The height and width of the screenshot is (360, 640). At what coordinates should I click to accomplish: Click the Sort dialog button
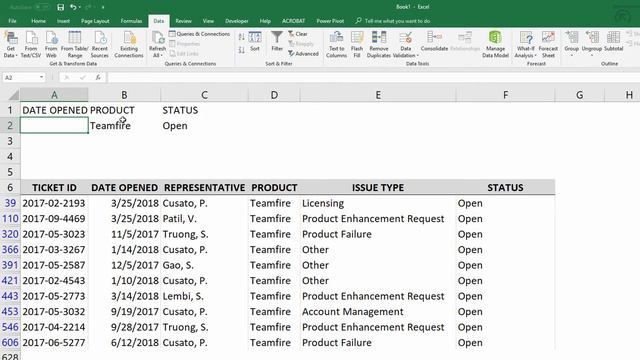click(255, 42)
